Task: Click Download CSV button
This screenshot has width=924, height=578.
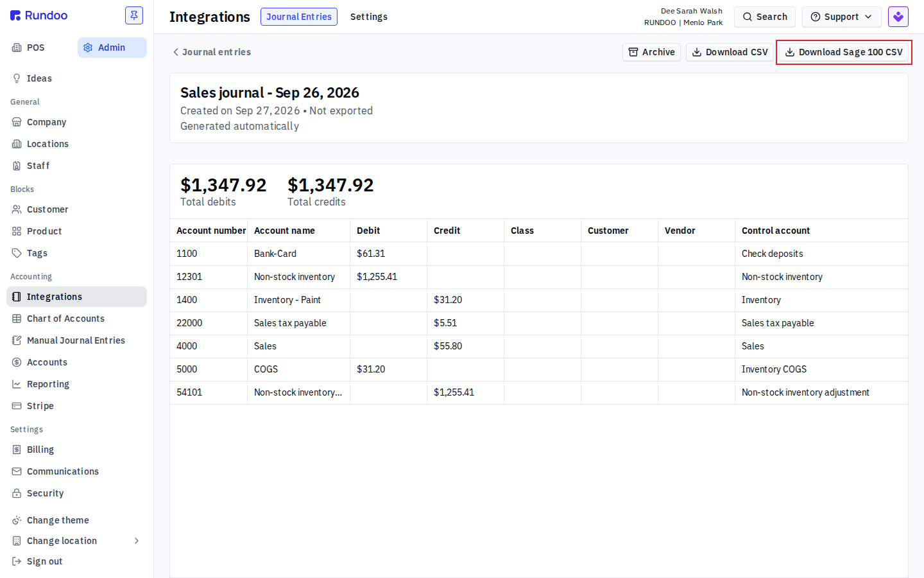Action: [730, 52]
